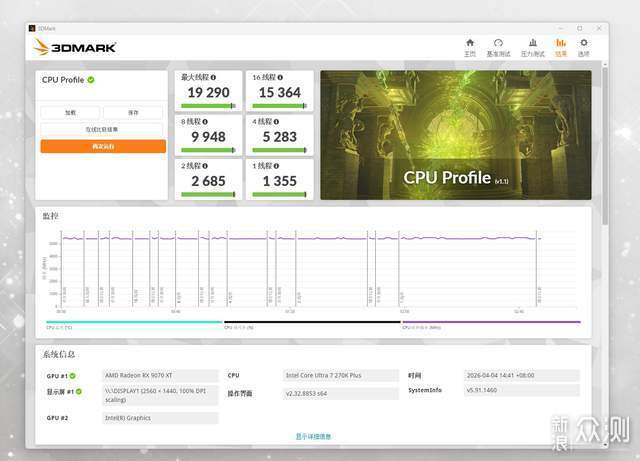Select the score 5 283
This screenshot has width=640, height=461.
pyautogui.click(x=280, y=137)
